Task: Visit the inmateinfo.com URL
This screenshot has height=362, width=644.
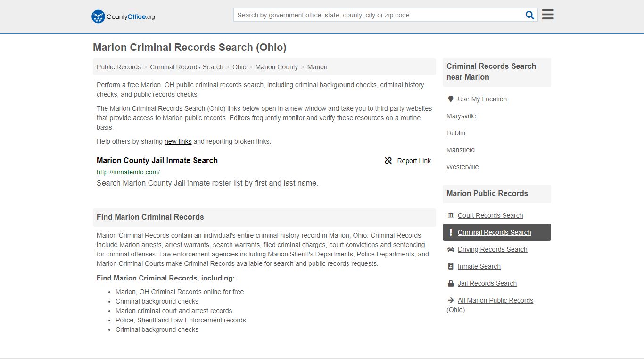Action: point(128,172)
